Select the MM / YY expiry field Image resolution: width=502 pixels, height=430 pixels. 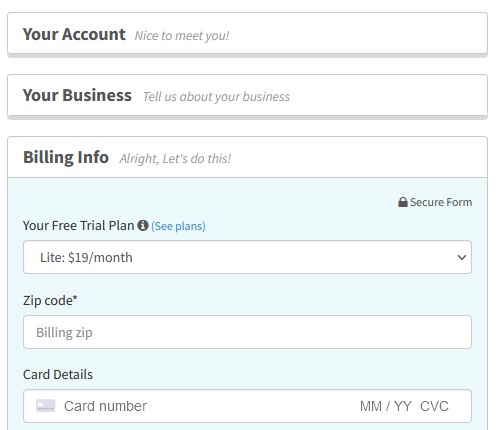click(386, 406)
